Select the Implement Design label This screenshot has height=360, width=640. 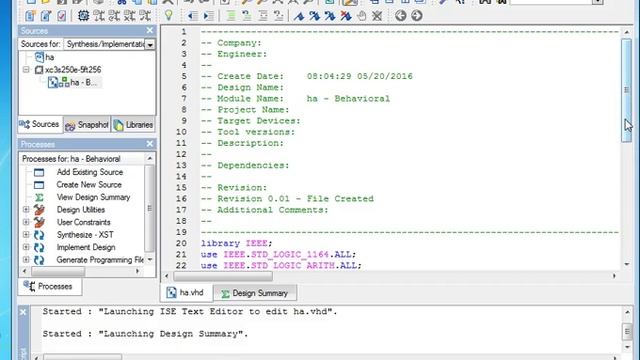(86, 247)
